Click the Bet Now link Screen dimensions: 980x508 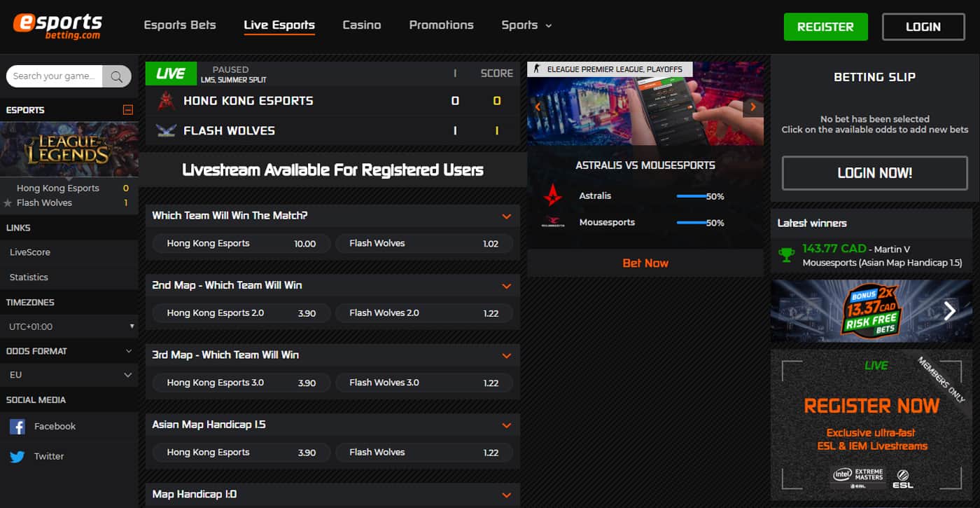coord(645,263)
